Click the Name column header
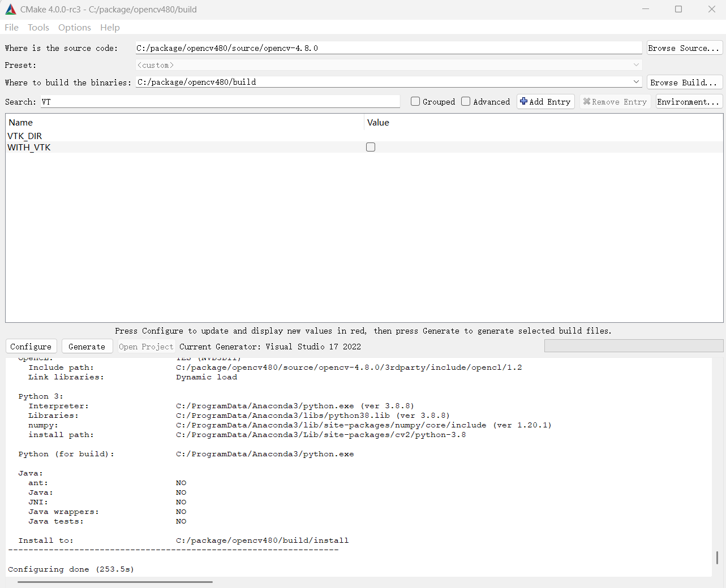The image size is (726, 588). 184,122
